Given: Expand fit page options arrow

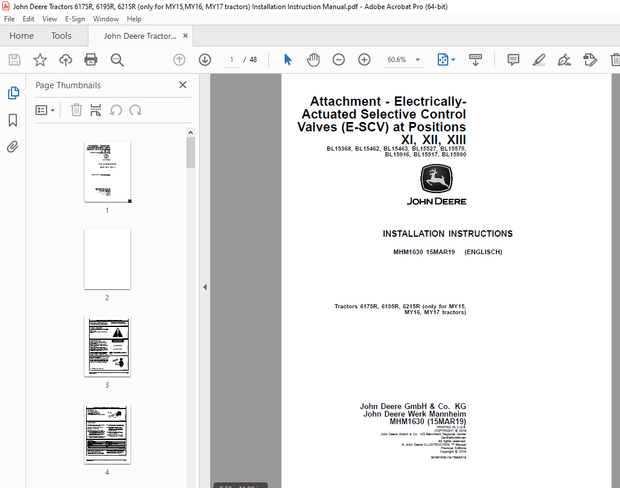Looking at the screenshot, I should tap(453, 60).
